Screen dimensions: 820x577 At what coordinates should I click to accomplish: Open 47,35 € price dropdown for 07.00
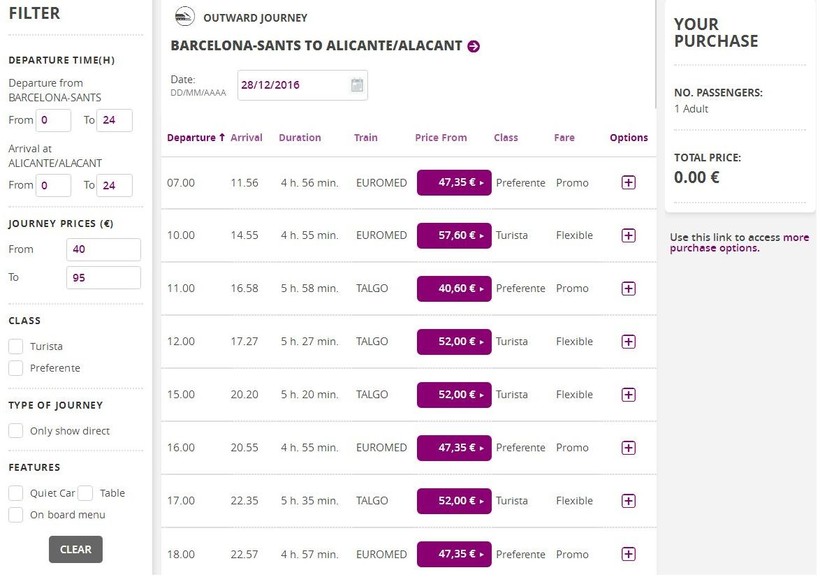pos(454,183)
